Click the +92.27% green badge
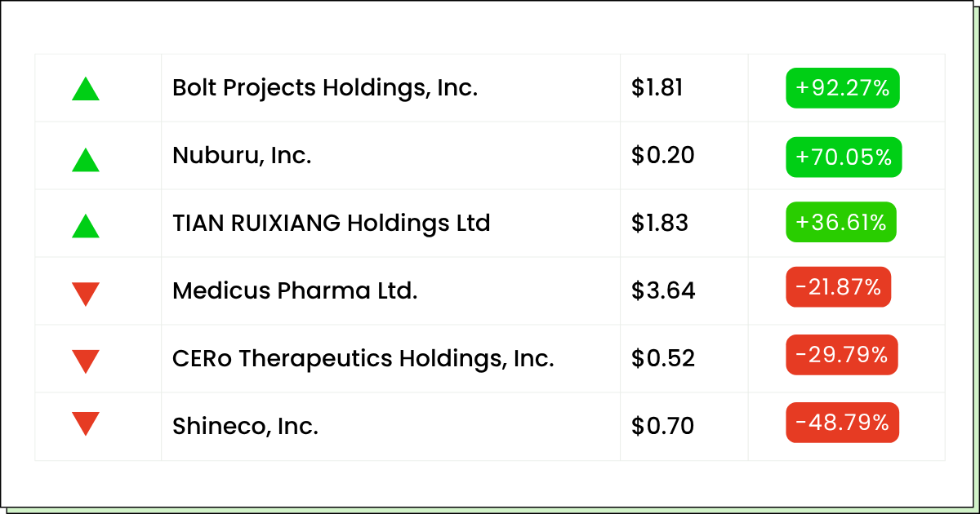Image resolution: width=980 pixels, height=514 pixels. click(x=843, y=88)
